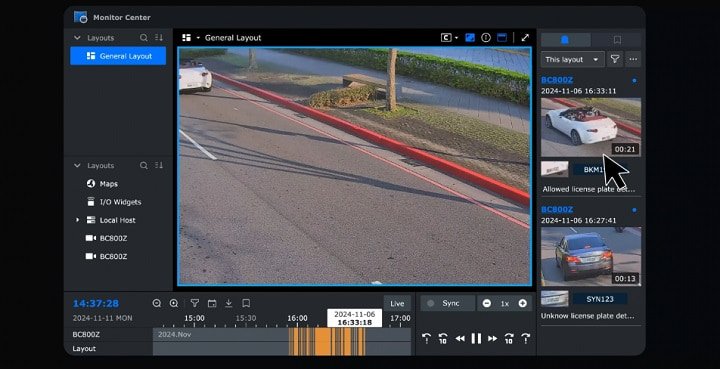Show camera information with the info icon

click(486, 38)
